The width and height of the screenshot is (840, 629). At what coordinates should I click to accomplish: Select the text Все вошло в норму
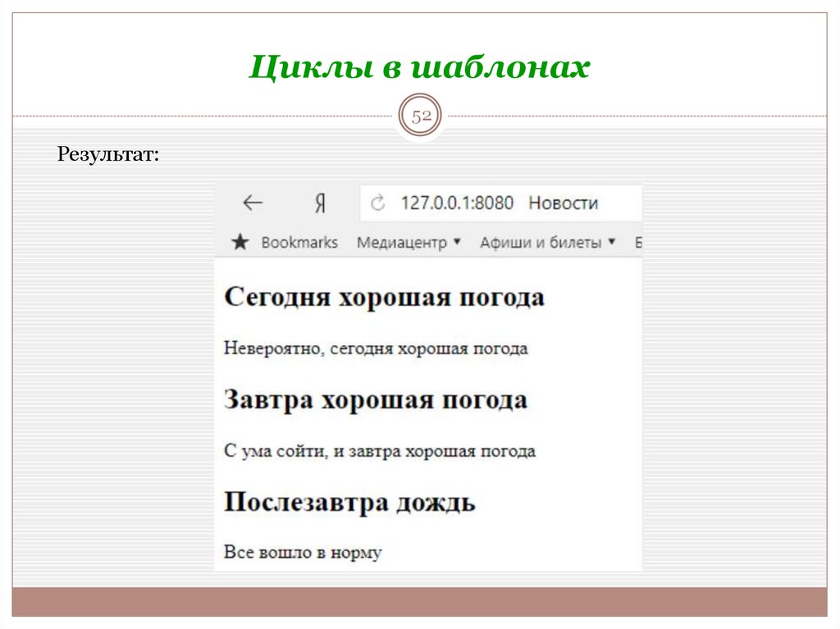[x=303, y=552]
